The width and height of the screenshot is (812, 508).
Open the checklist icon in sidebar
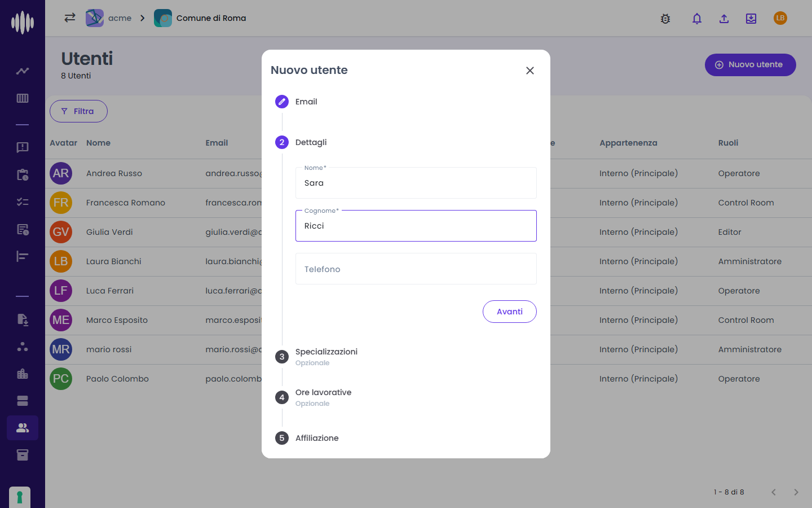pos(23,202)
